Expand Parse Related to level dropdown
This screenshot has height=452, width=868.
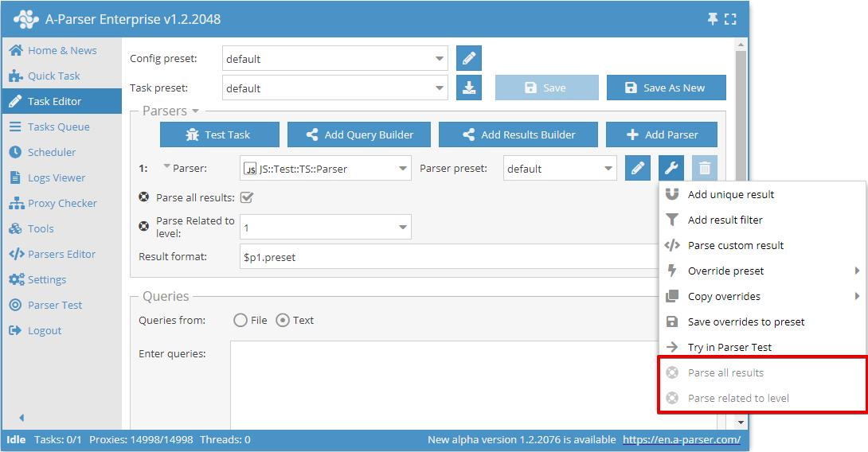pyautogui.click(x=325, y=228)
